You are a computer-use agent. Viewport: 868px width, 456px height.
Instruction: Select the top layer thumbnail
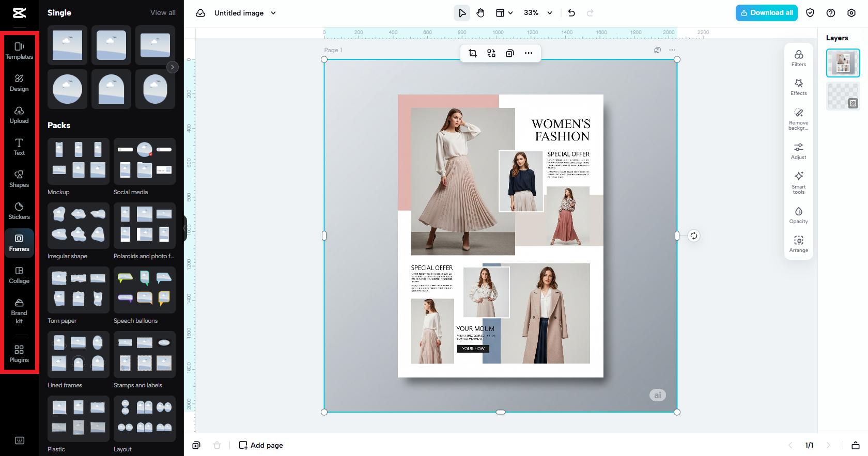pyautogui.click(x=843, y=63)
